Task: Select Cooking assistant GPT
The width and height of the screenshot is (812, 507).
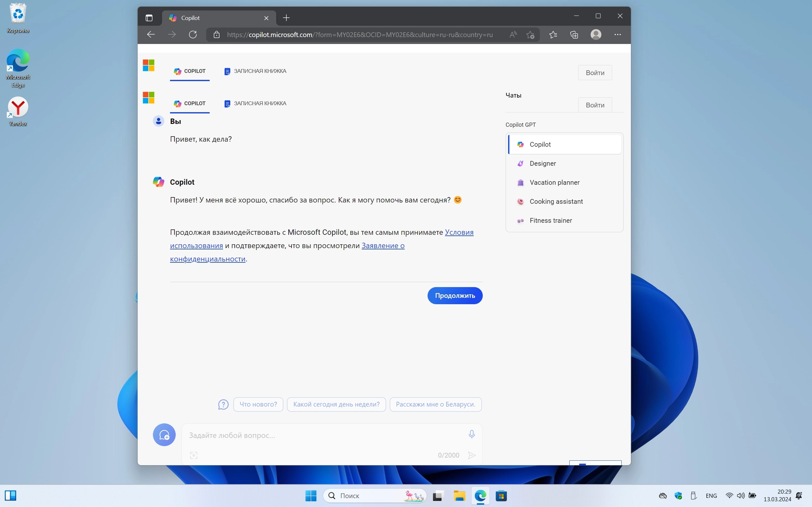Action: [556, 202]
